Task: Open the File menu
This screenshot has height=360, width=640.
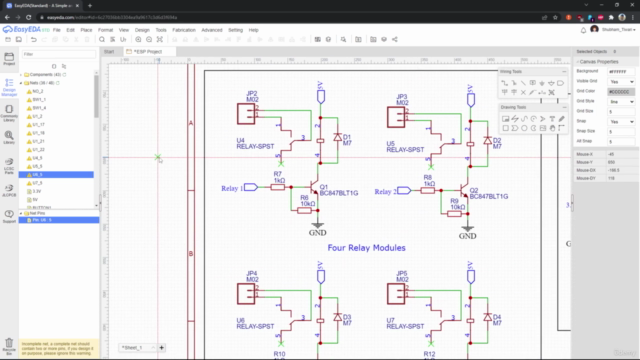Action: click(57, 30)
